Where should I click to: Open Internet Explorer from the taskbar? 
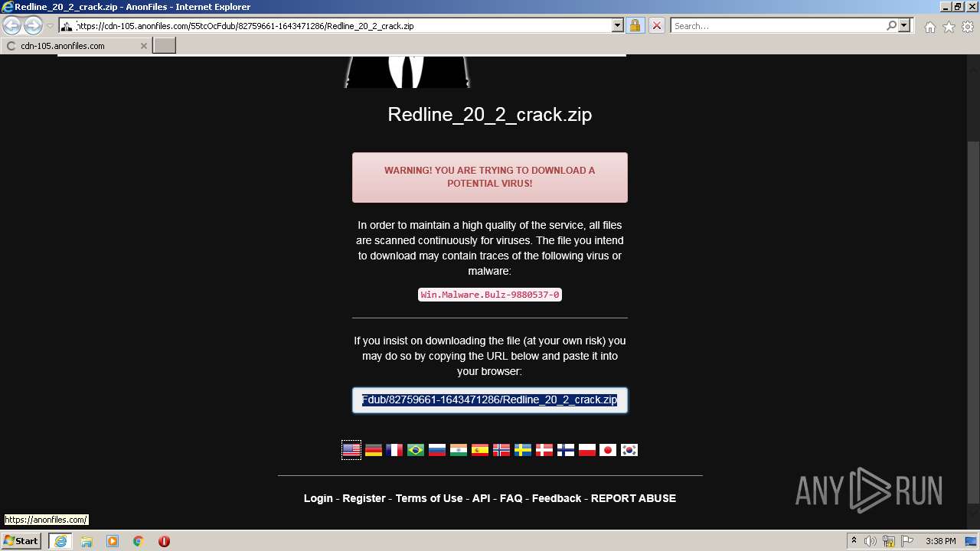(60, 541)
